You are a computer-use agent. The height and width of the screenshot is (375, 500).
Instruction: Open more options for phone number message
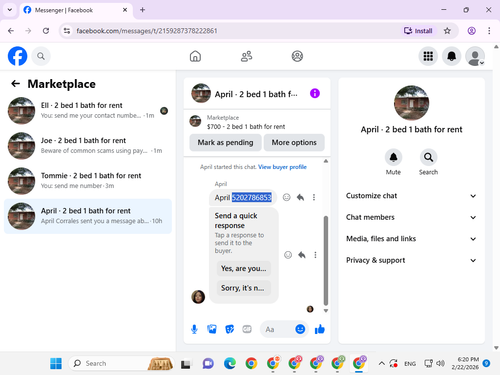coord(314,197)
